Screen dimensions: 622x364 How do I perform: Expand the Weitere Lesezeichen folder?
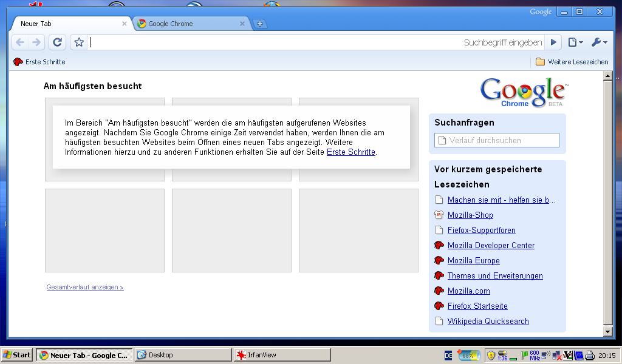coord(572,62)
